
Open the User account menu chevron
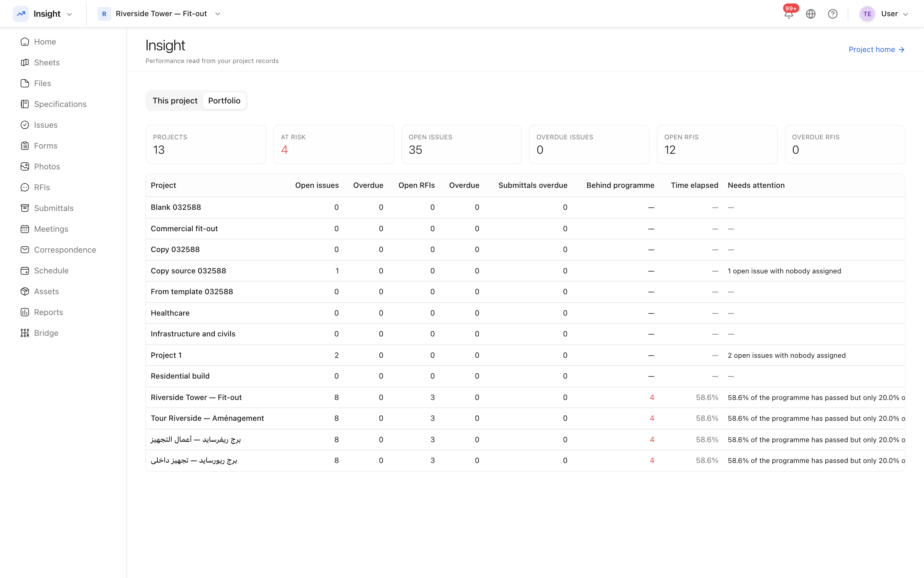coord(905,14)
